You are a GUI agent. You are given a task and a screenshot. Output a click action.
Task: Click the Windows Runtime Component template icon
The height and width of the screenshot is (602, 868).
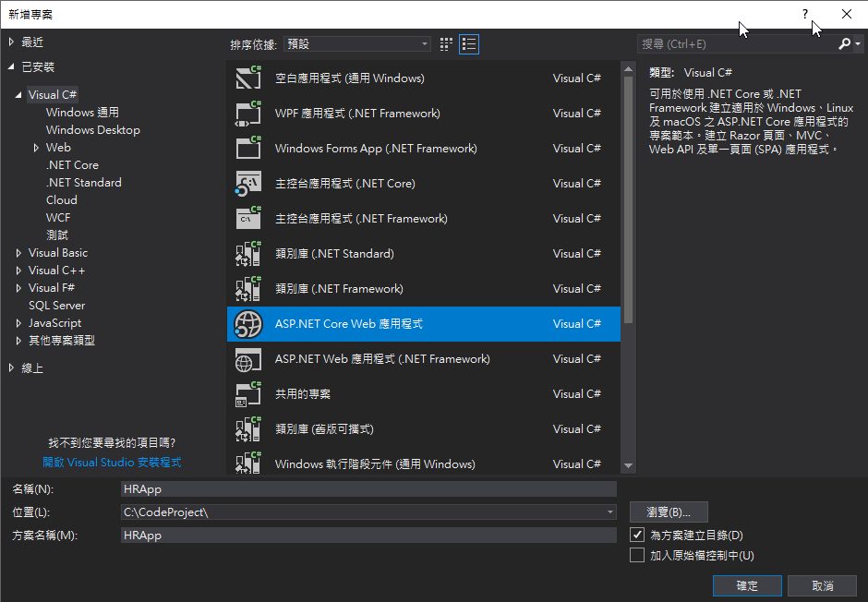tap(248, 464)
